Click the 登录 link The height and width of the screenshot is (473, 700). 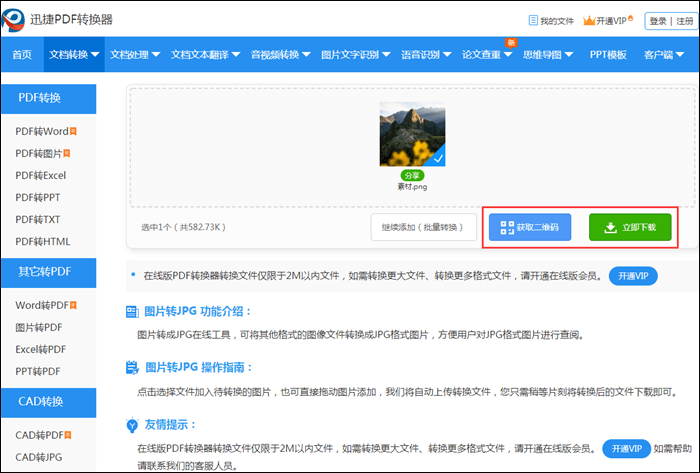pos(658,21)
